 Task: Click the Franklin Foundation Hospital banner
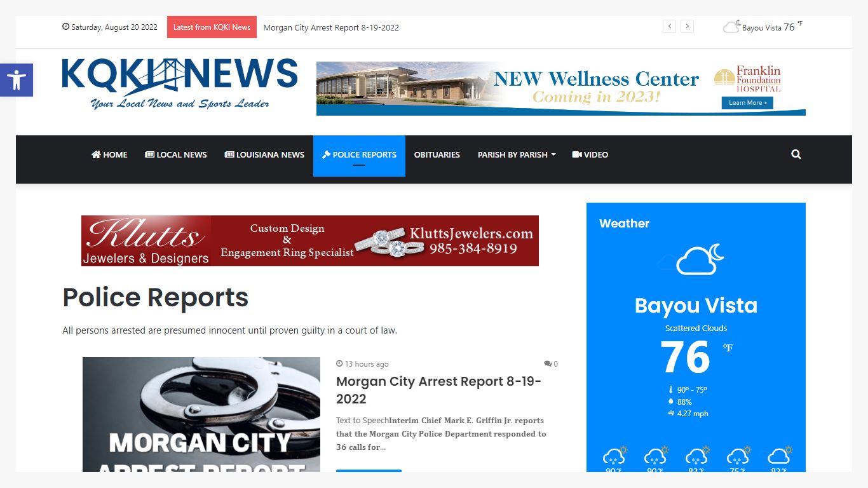[x=561, y=88]
